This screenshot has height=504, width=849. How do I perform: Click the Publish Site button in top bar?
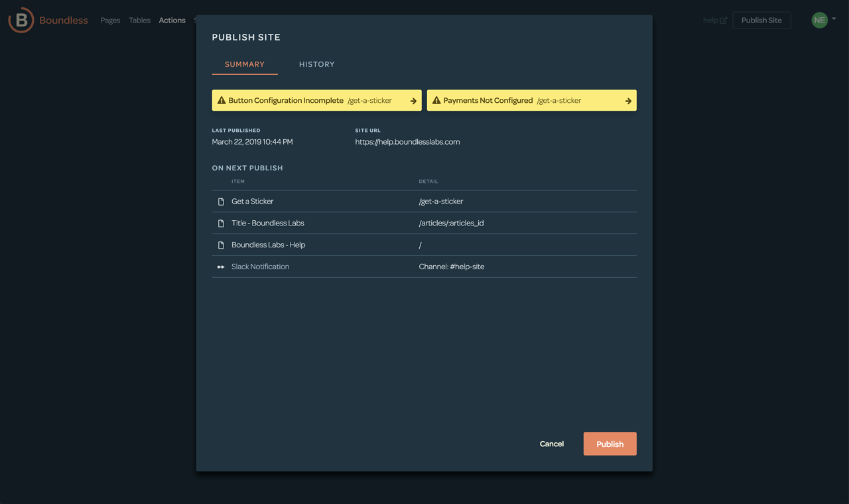coord(761,20)
